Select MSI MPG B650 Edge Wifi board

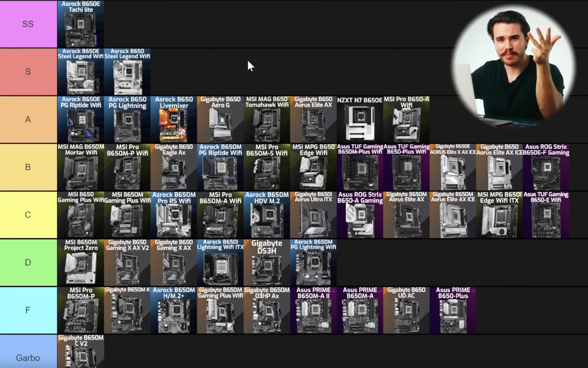coord(313,167)
